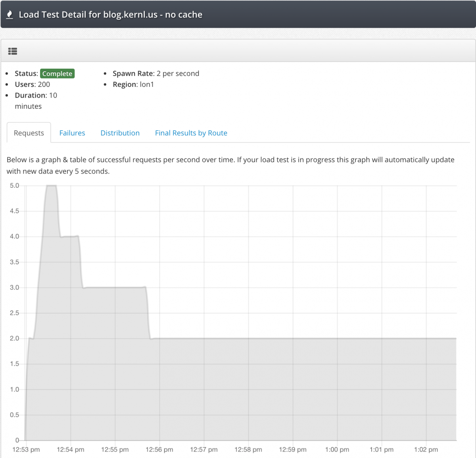Click the 2.0 graph line at 12:59 pm
476x458 pixels.
point(293,339)
